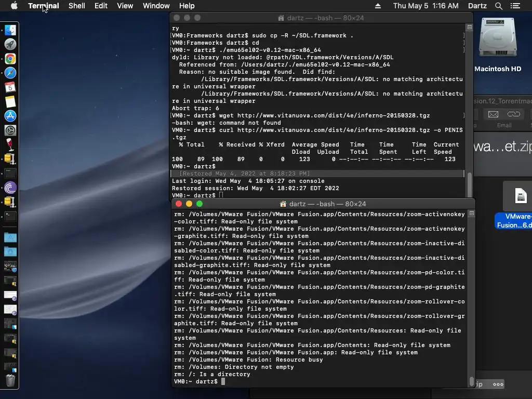
Task: Click the front Terminal scrollbar thumb
Action: 471,381
